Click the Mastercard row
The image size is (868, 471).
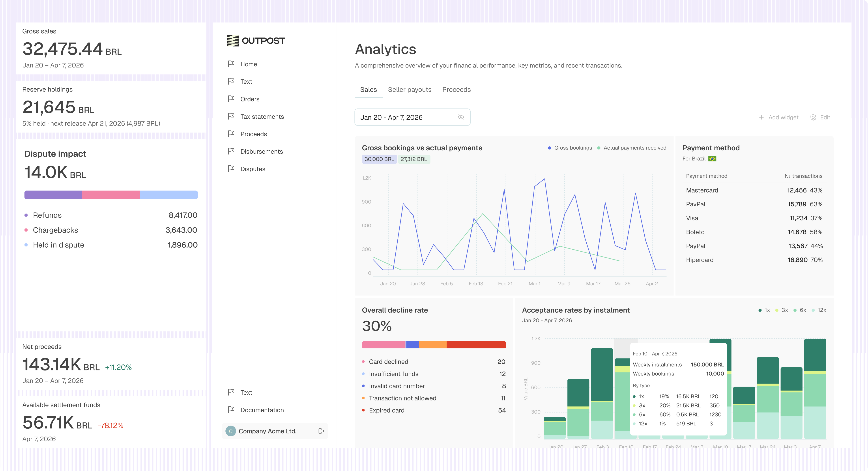tap(754, 190)
